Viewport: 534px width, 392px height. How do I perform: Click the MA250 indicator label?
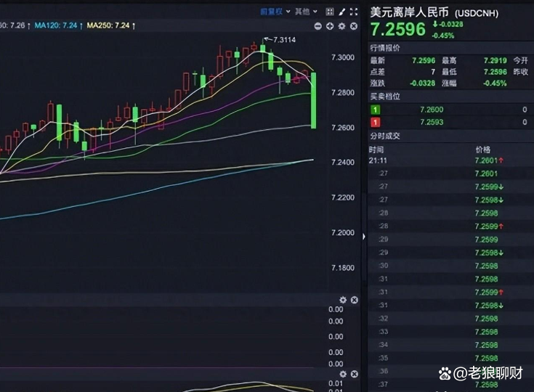(108, 25)
